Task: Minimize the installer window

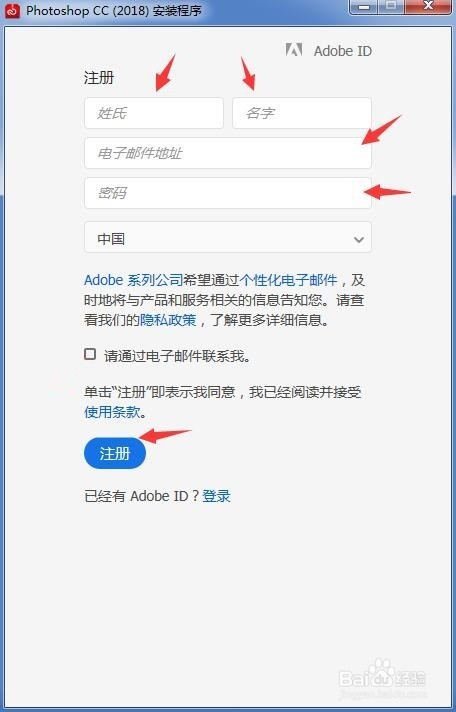Action: [363, 6]
